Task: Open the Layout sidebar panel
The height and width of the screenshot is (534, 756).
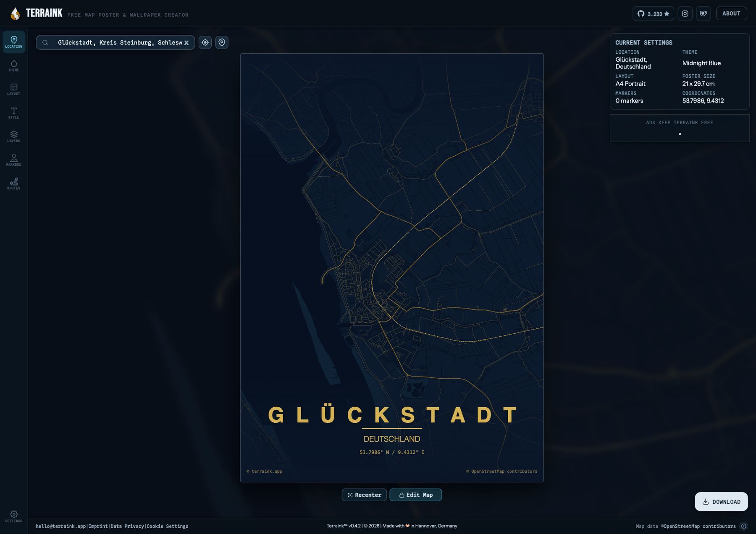Action: tap(14, 89)
